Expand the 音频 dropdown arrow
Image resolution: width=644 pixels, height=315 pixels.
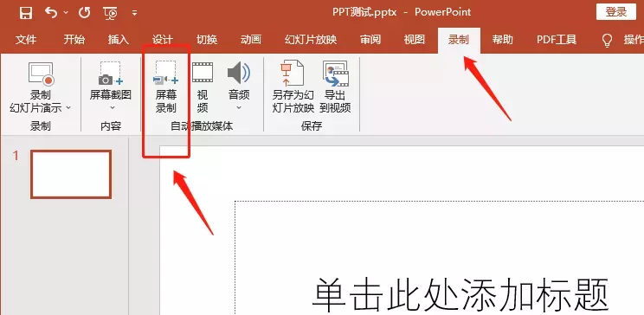[x=239, y=108]
